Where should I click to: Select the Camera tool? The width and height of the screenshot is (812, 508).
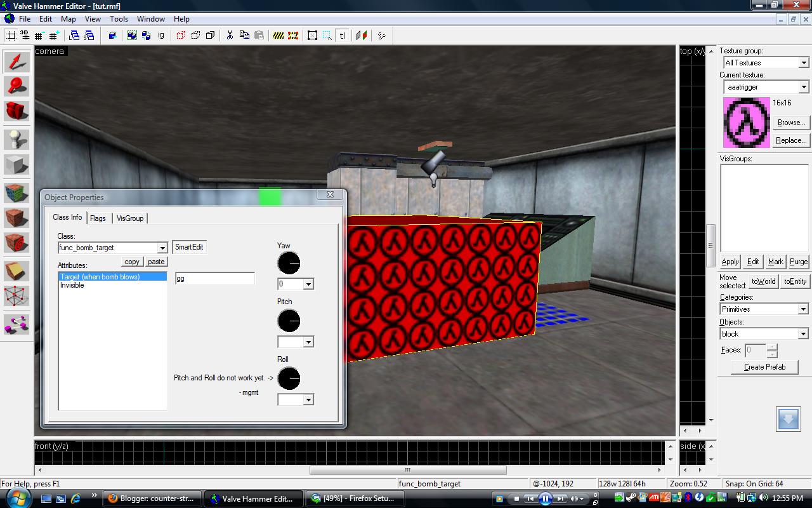pos(17,112)
